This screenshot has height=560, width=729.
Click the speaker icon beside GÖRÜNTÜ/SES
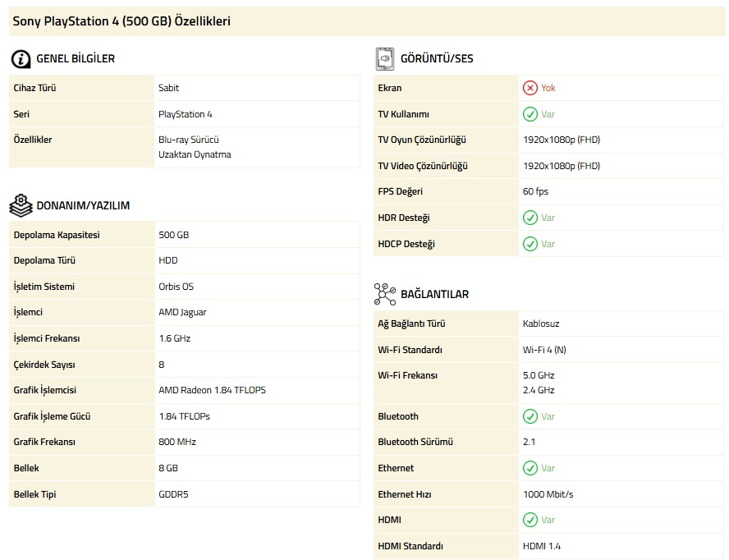click(x=385, y=58)
